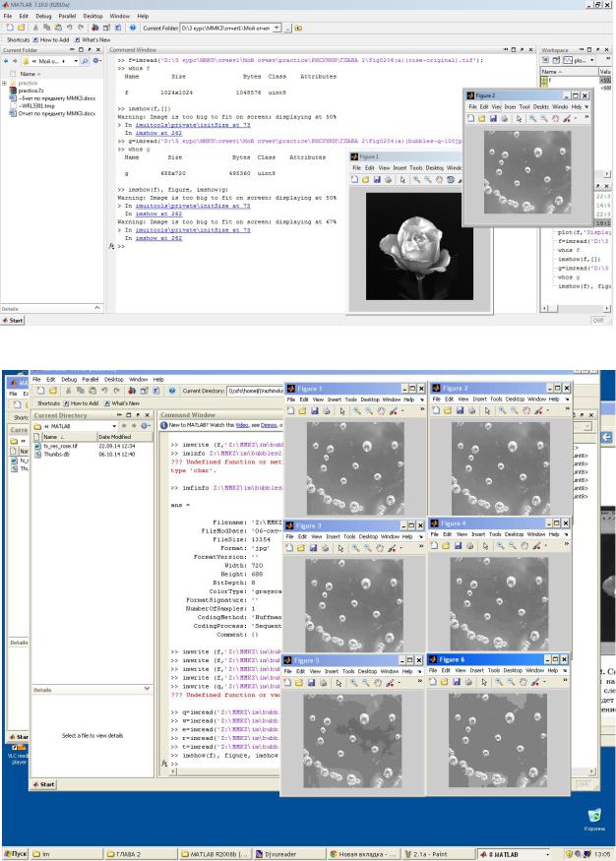The image size is (616, 861).
Task: Click the New Figure icon in Figure 3 toolbar
Action: 288,547
